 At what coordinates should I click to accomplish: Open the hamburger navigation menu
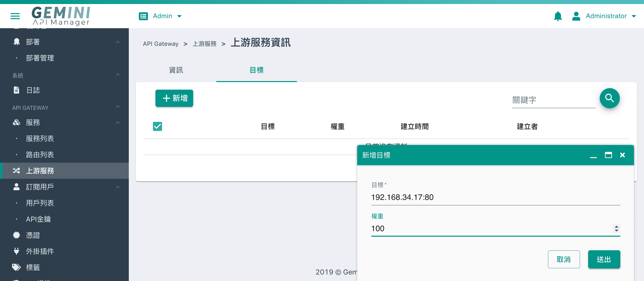[x=15, y=16]
